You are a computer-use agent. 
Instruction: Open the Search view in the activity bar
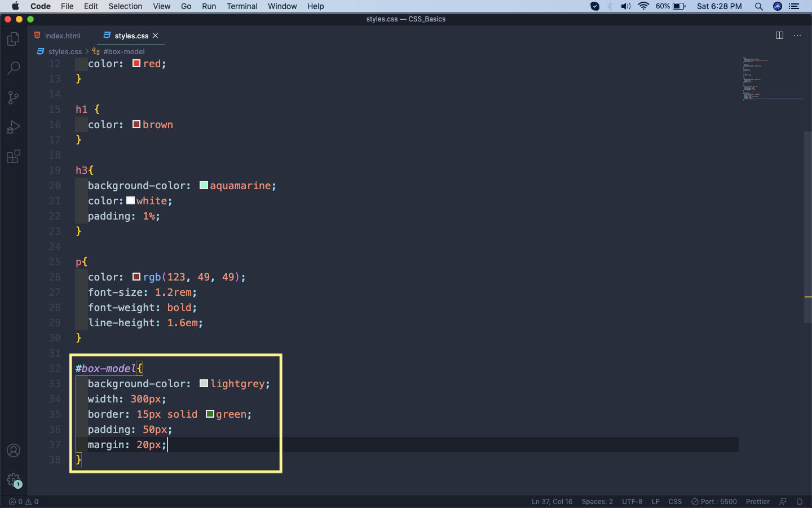(x=14, y=68)
